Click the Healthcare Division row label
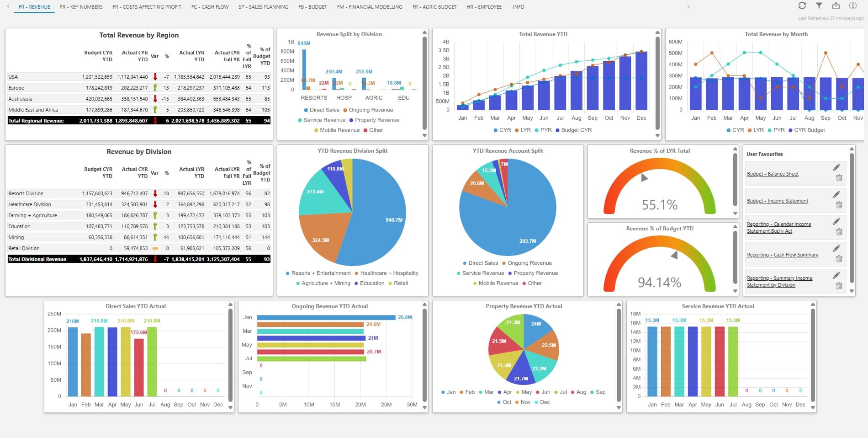868x438 pixels. 30,204
